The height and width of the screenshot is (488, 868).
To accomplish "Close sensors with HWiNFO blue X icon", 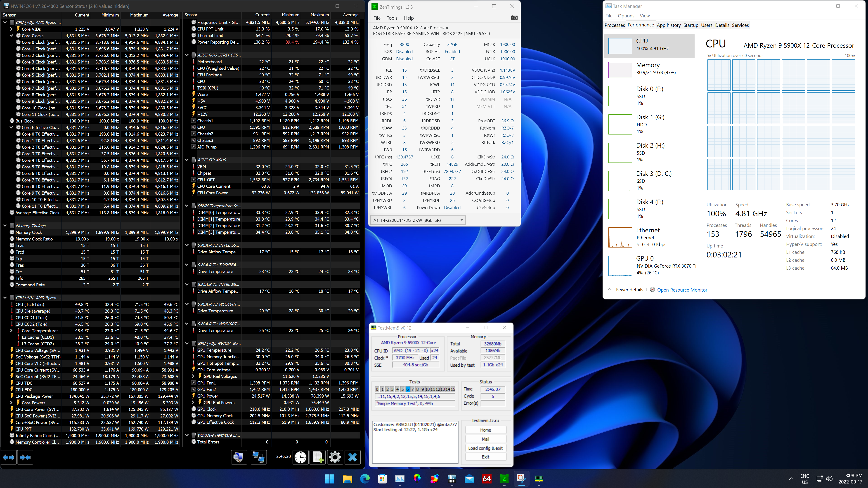I will (352, 457).
